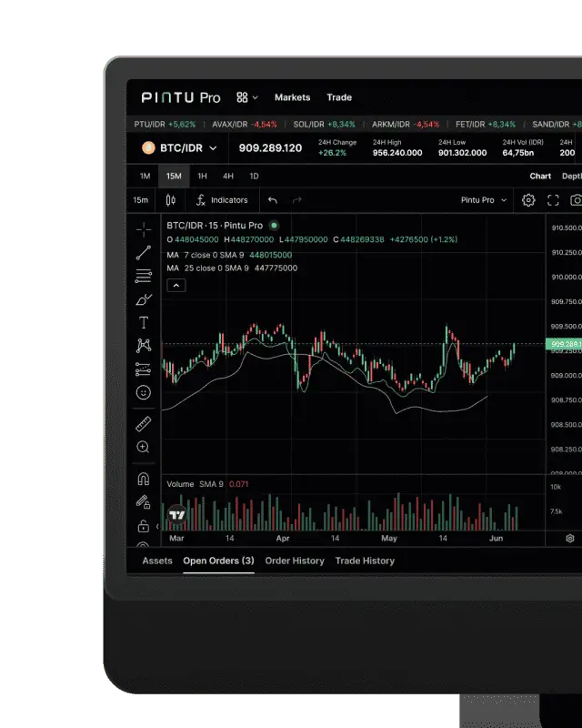Switch to 1M timeframe
Image resolution: width=582 pixels, height=728 pixels.
point(145,176)
